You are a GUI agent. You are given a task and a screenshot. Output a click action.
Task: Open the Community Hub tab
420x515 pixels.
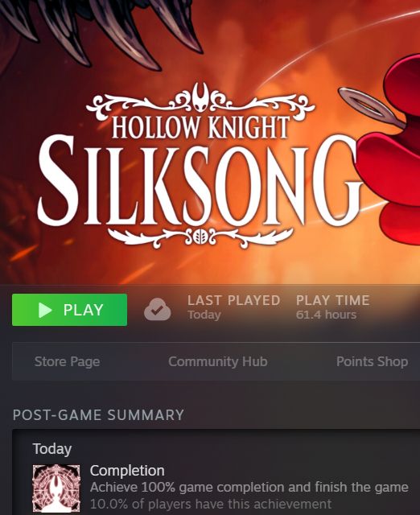pyautogui.click(x=218, y=361)
